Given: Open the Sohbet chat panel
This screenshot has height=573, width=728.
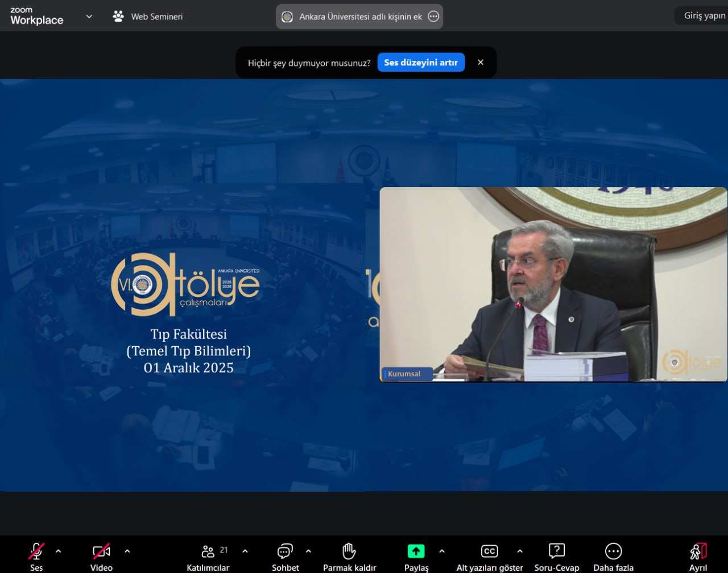Looking at the screenshot, I should [x=285, y=551].
